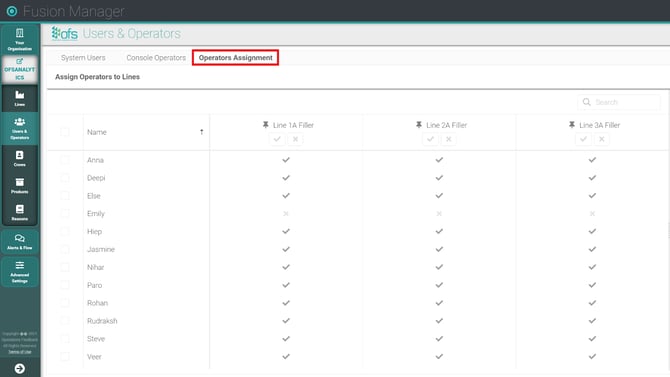Open Advanced Settings in the sidebar
Viewport: 670px width, 377px height.
(x=20, y=271)
